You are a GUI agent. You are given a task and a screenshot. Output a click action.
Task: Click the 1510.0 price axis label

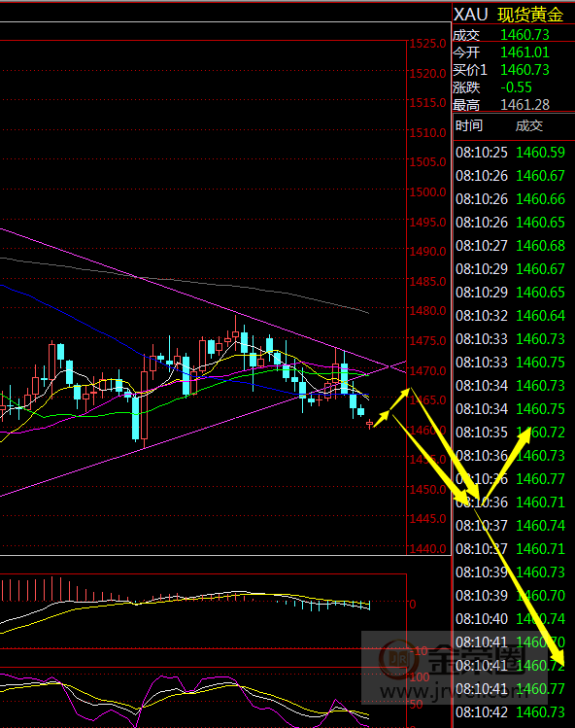(427, 133)
